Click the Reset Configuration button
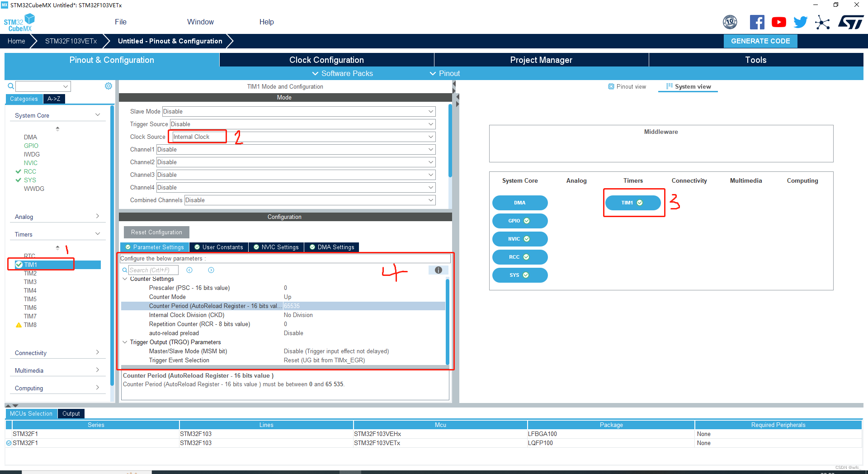 (156, 232)
